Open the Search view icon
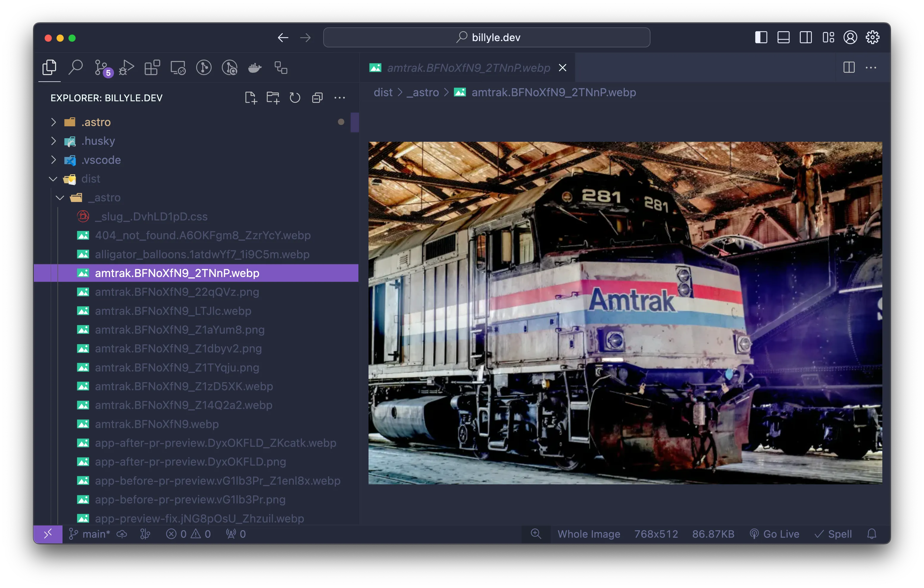This screenshot has width=924, height=588. pos(76,68)
